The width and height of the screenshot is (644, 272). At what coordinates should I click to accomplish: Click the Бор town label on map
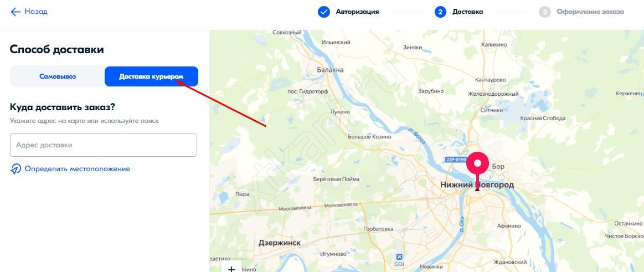click(x=498, y=167)
